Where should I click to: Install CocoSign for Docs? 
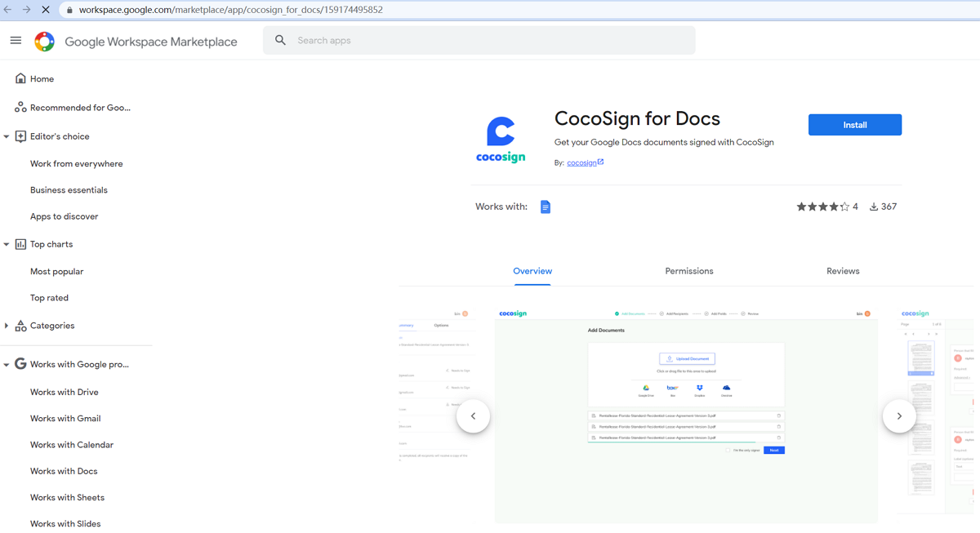855,125
